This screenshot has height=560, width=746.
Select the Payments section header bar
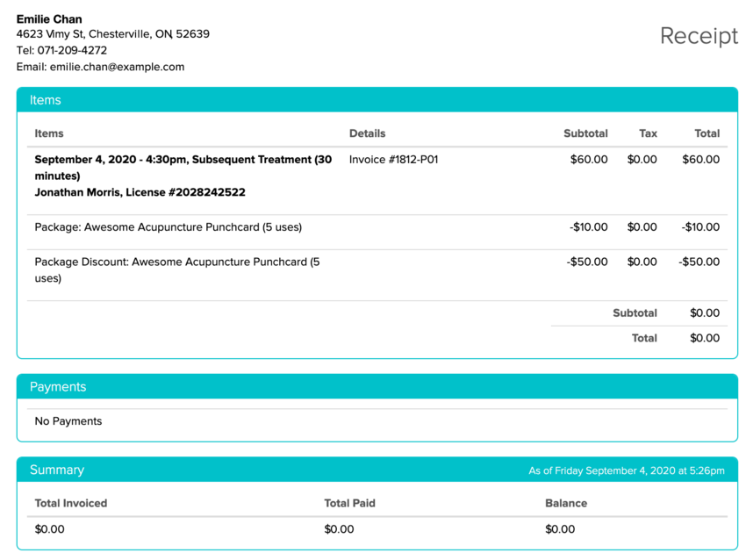[x=377, y=387]
